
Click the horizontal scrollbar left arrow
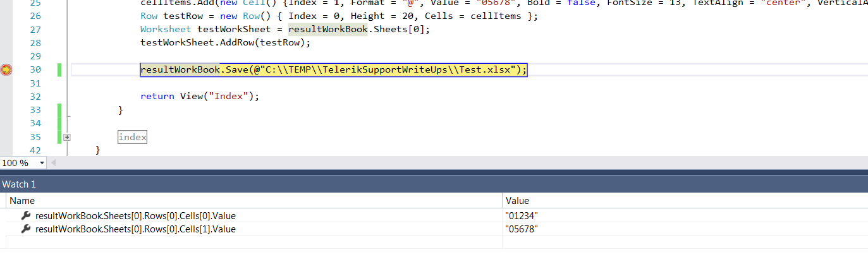coord(54,163)
